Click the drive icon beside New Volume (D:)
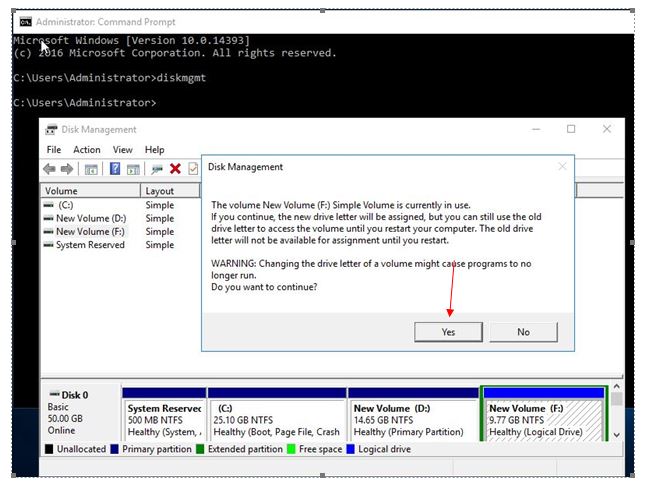This screenshot has height=483, width=647. tap(49, 218)
